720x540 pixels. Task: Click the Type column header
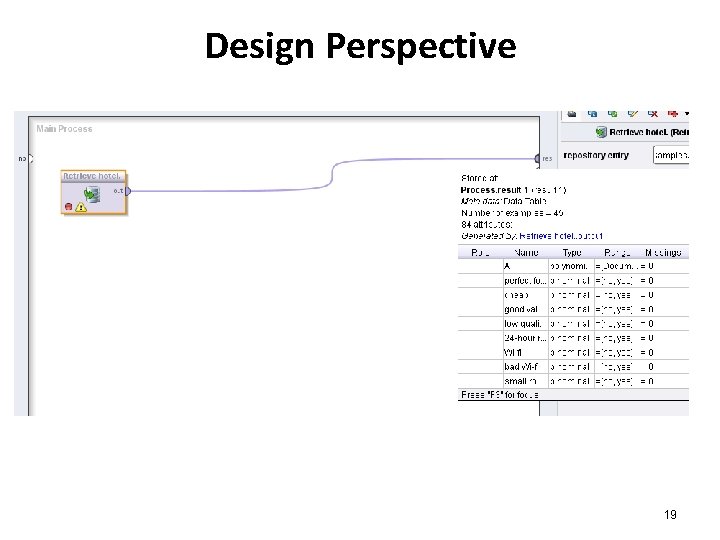(572, 253)
